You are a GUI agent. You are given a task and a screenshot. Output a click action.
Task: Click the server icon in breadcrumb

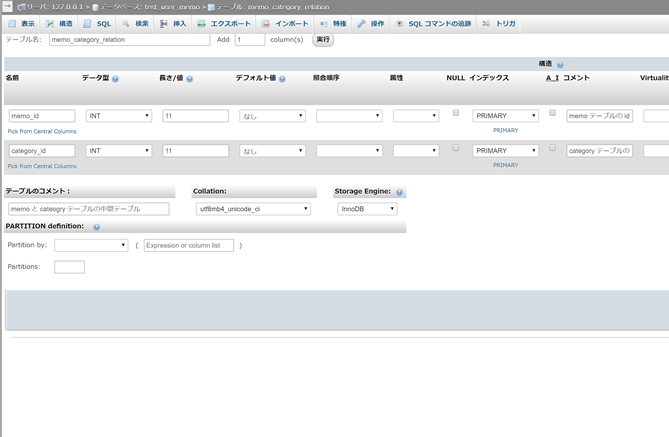(x=21, y=7)
